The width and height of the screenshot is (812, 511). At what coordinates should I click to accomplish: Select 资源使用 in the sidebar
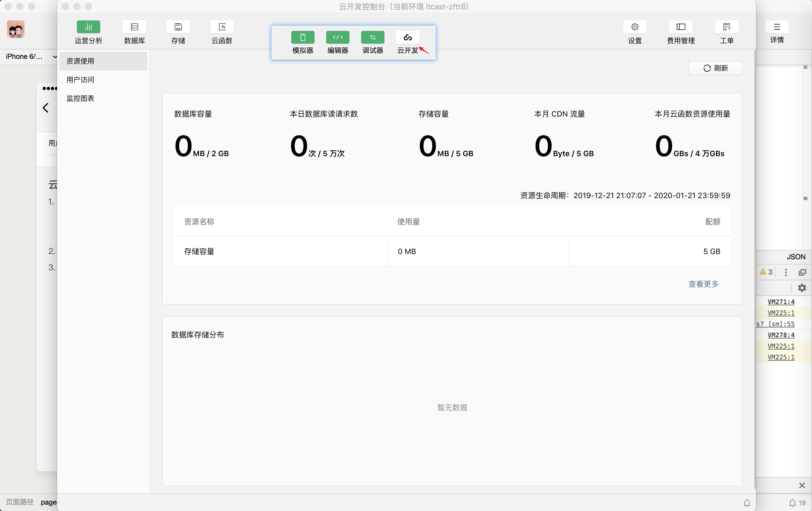(x=103, y=61)
